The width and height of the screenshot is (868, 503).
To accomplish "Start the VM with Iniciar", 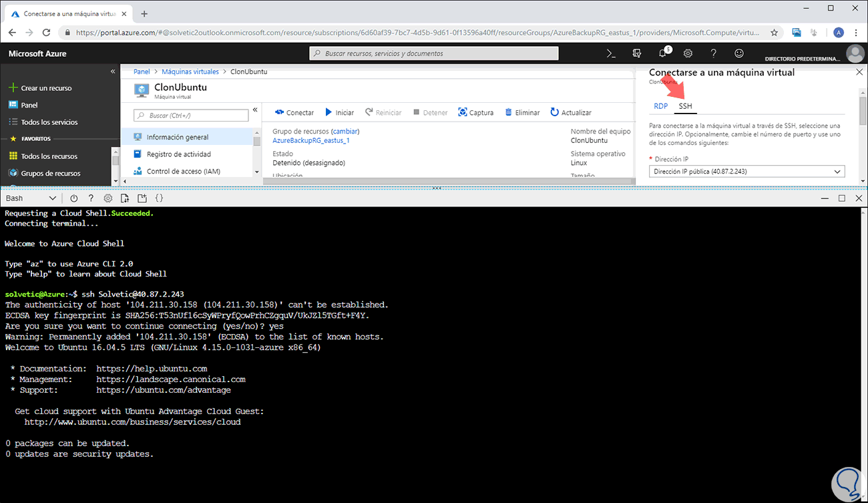I will 339,113.
